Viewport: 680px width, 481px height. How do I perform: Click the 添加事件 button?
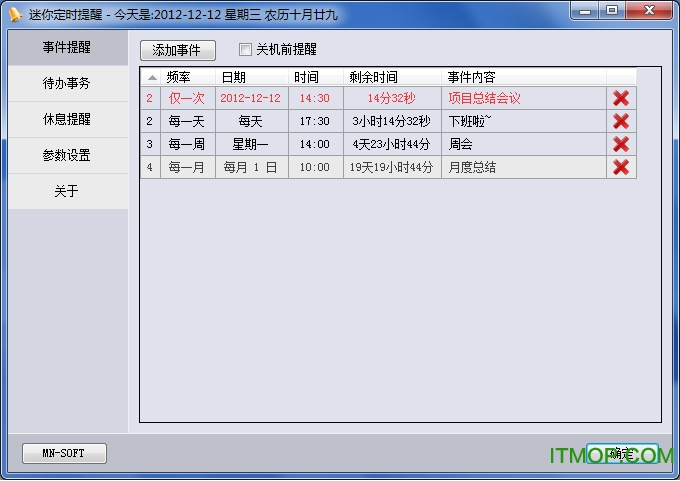[178, 50]
